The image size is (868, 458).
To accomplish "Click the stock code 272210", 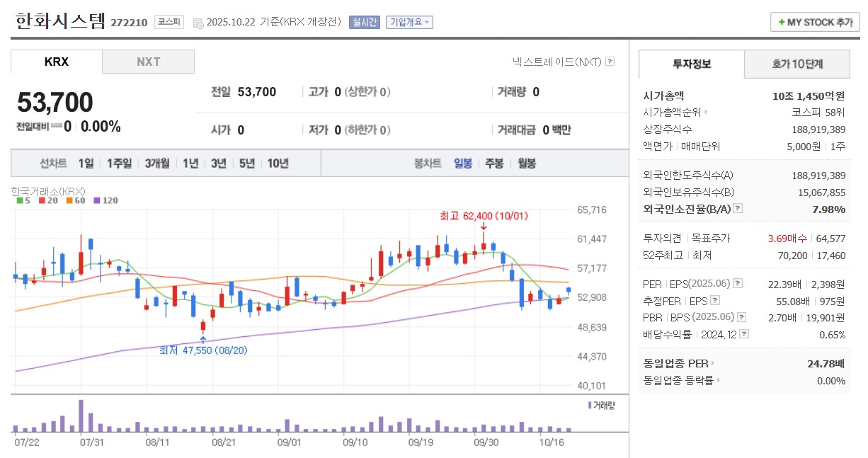I will point(129,23).
